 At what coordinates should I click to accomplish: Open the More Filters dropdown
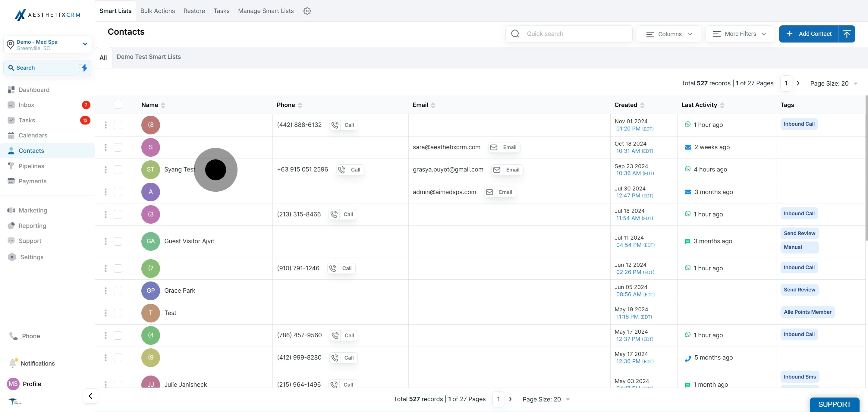point(740,34)
